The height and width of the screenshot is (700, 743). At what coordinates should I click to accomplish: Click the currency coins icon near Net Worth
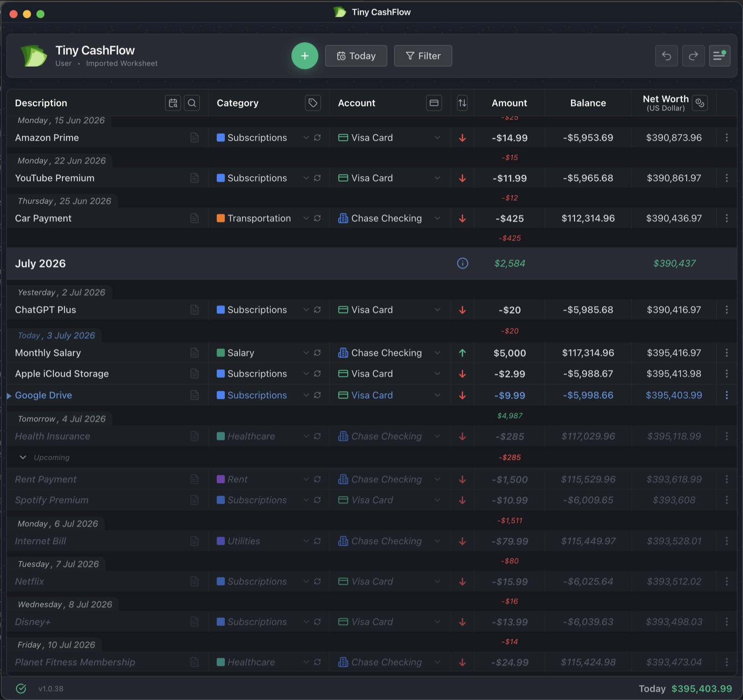point(700,103)
